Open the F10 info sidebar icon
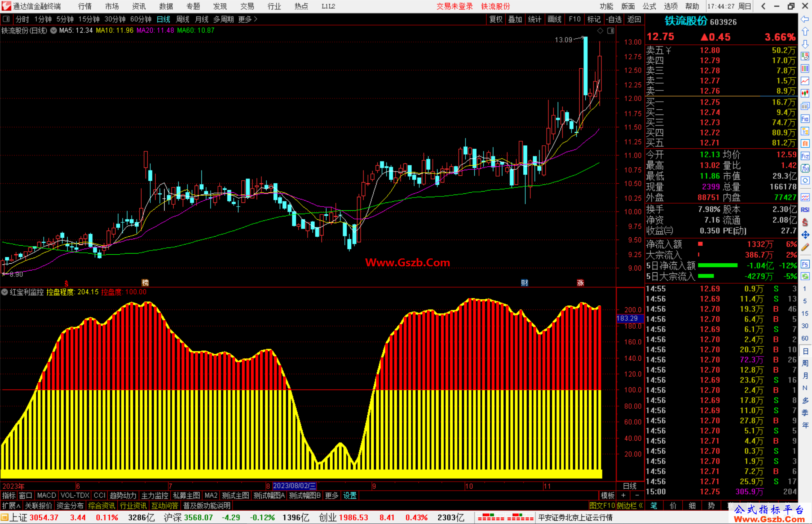The image size is (812, 524). tap(805, 119)
